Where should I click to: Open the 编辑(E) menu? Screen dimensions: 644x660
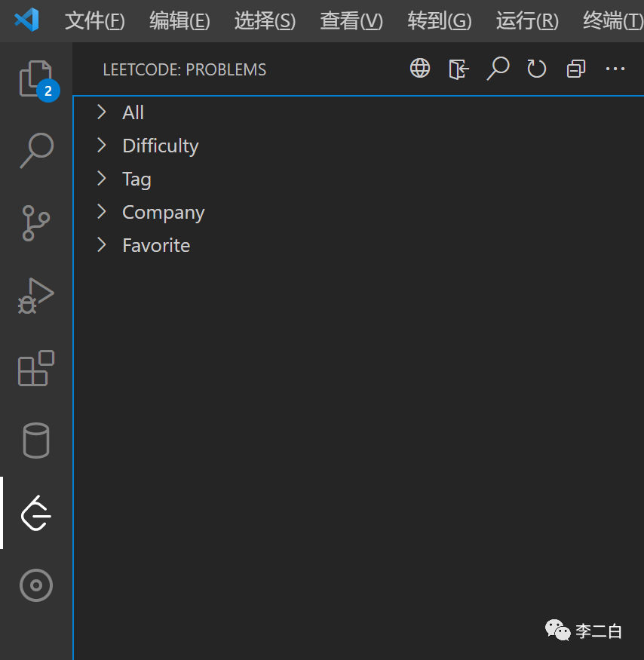tap(179, 20)
